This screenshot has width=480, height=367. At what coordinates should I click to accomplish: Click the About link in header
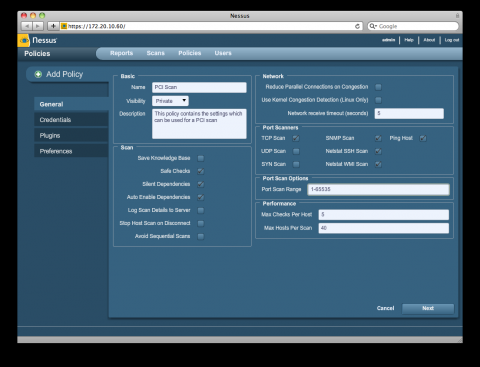pyautogui.click(x=429, y=40)
